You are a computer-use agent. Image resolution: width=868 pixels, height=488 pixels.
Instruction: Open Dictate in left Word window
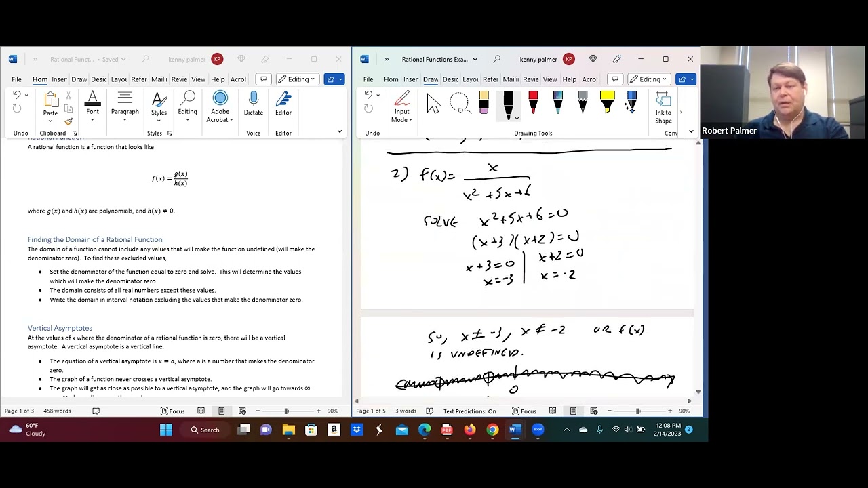pyautogui.click(x=254, y=104)
